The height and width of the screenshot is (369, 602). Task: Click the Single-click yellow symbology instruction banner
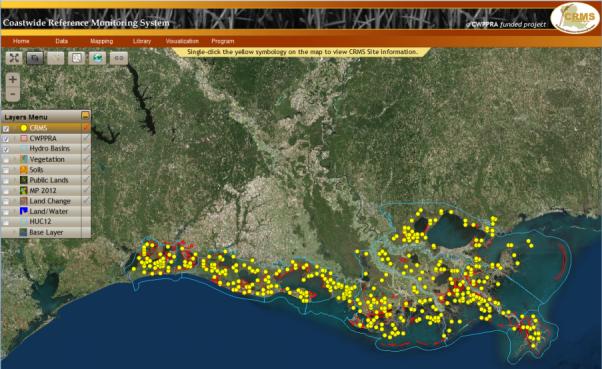(302, 52)
